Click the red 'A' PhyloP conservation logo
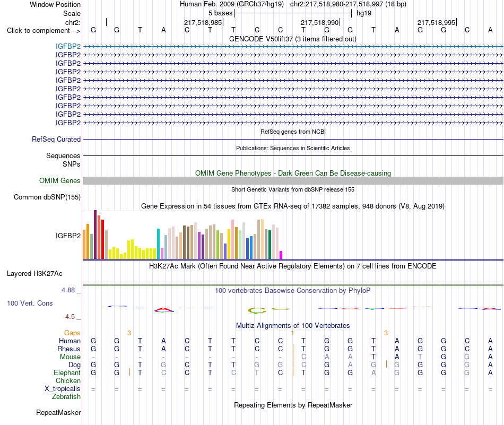Viewport: 504px width, 425px height. point(163,310)
